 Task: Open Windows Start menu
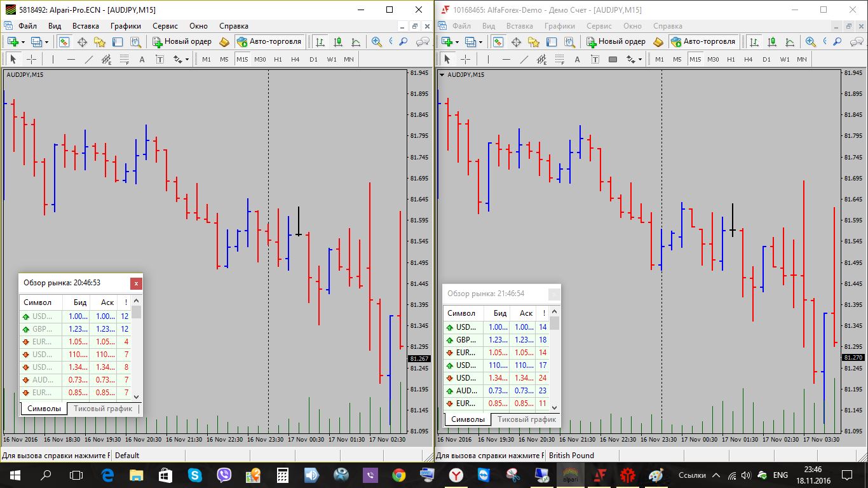[15, 475]
